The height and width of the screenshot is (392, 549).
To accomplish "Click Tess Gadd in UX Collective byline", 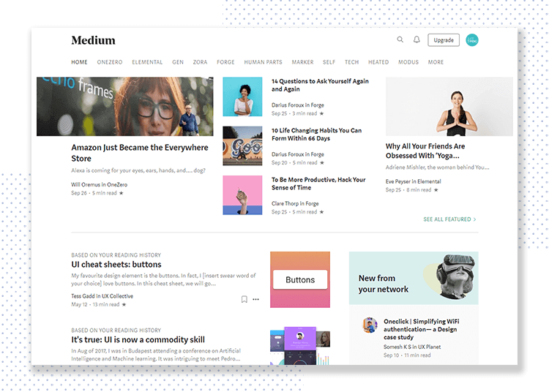I will 102,296.
